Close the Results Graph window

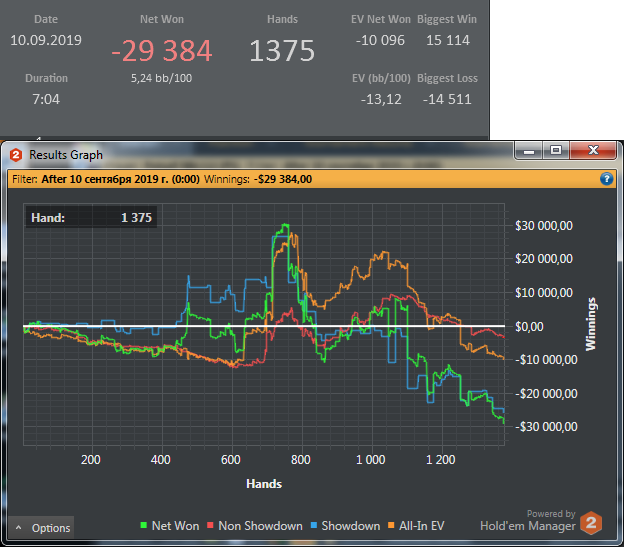(x=593, y=150)
